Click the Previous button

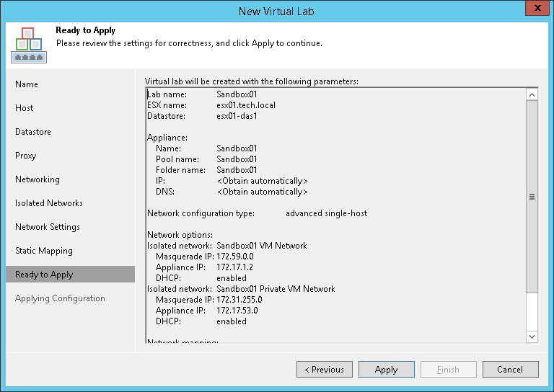325,370
